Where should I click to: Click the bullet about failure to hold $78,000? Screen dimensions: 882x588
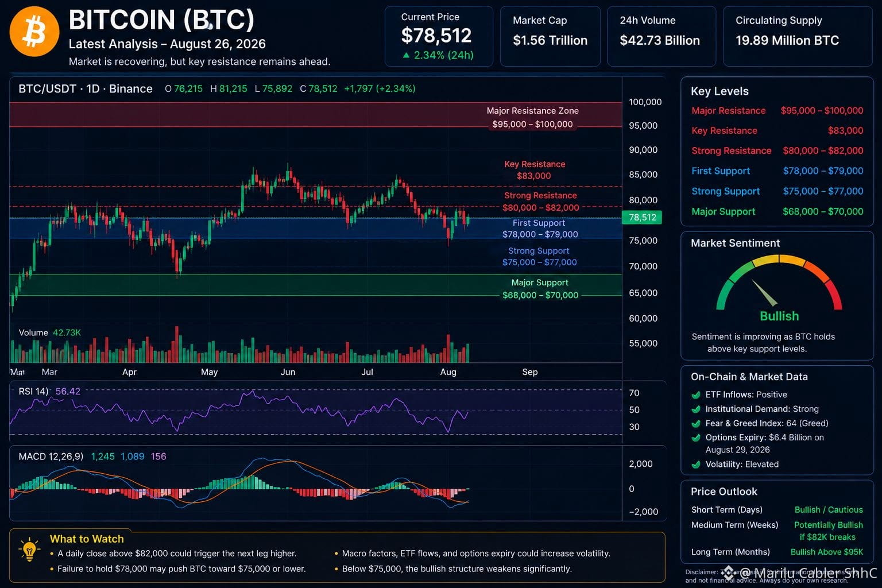coord(178,569)
